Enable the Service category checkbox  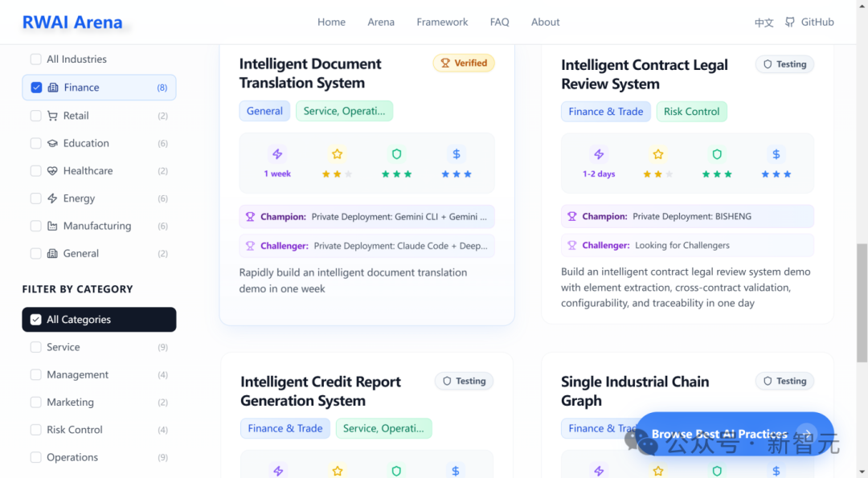[36, 347]
